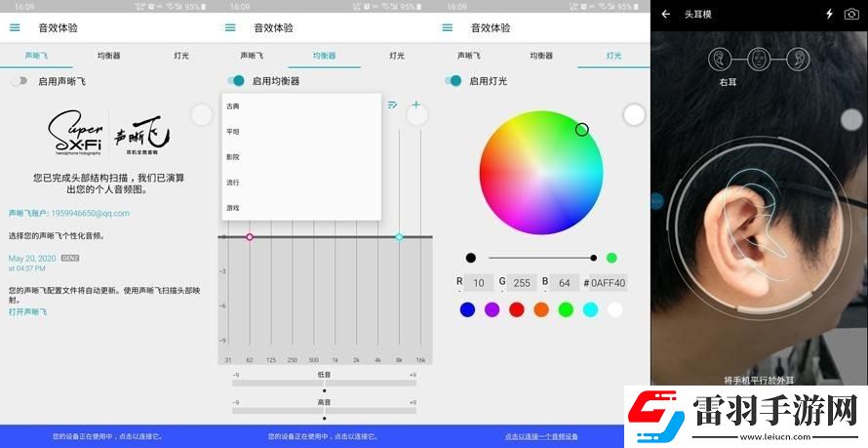Select the left ear step icon in head mapping
This screenshot has width=868, height=448.
coord(798,60)
